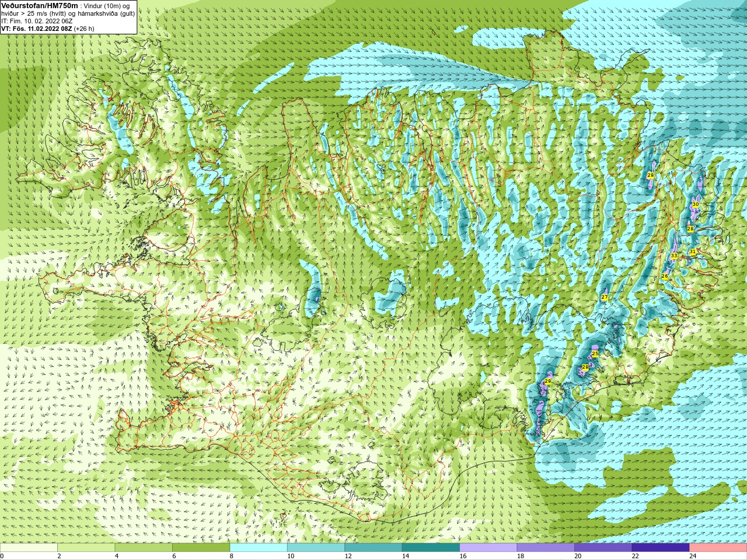Screen dimensions: 747x560
Task: Click the 4–6 m/s legend swatch
Action: point(144,548)
